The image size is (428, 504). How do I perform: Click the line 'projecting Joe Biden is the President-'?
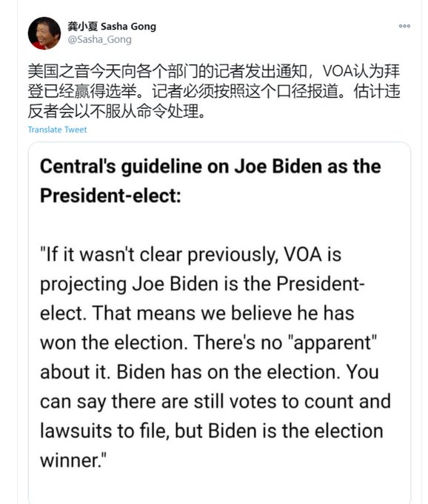[202, 284]
